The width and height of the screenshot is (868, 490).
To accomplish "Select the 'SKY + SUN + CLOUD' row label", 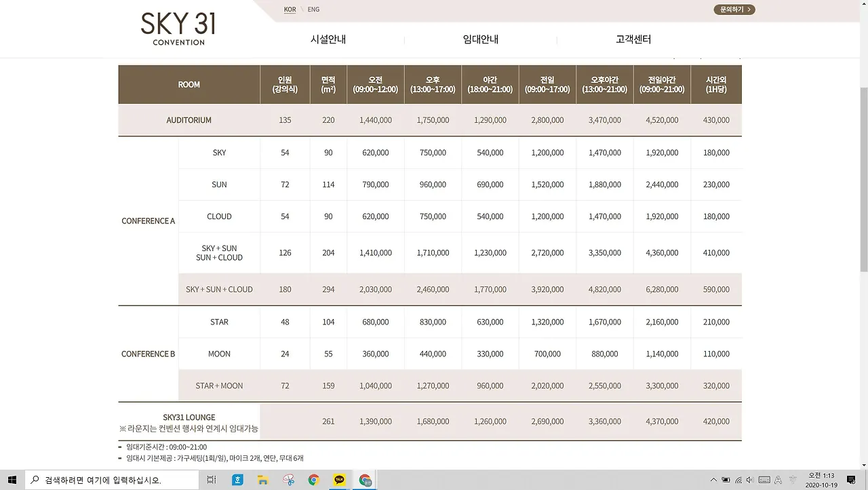I will coord(219,290).
